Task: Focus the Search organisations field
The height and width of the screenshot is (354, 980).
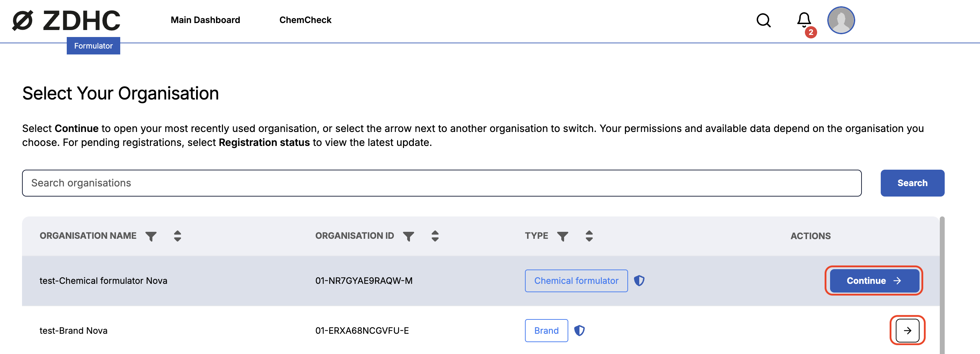Action: (442, 183)
